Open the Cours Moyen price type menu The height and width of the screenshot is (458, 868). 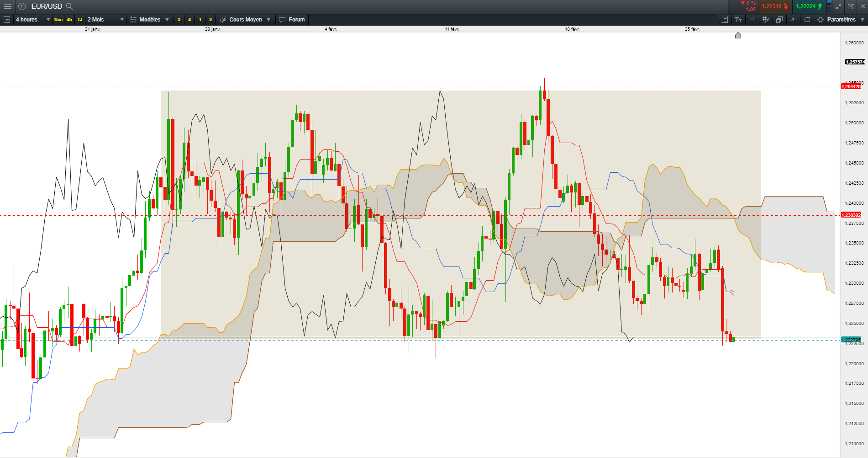(x=245, y=20)
